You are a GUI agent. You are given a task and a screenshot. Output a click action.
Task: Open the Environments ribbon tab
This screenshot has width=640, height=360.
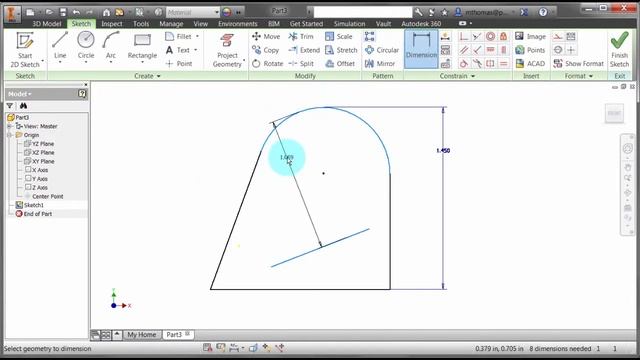238,24
